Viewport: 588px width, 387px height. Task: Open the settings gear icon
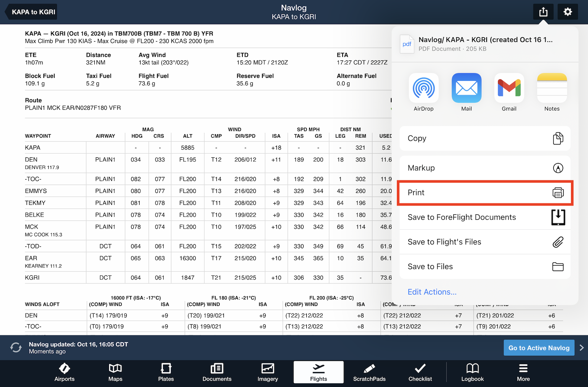coord(568,12)
